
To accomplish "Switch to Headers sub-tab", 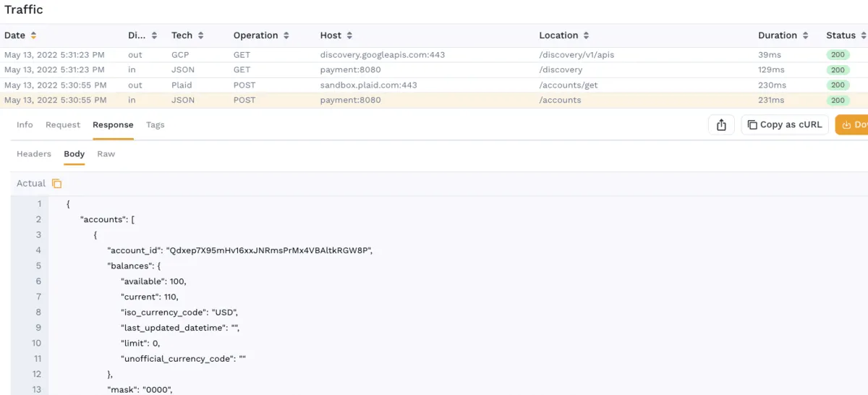I will pyautogui.click(x=34, y=154).
